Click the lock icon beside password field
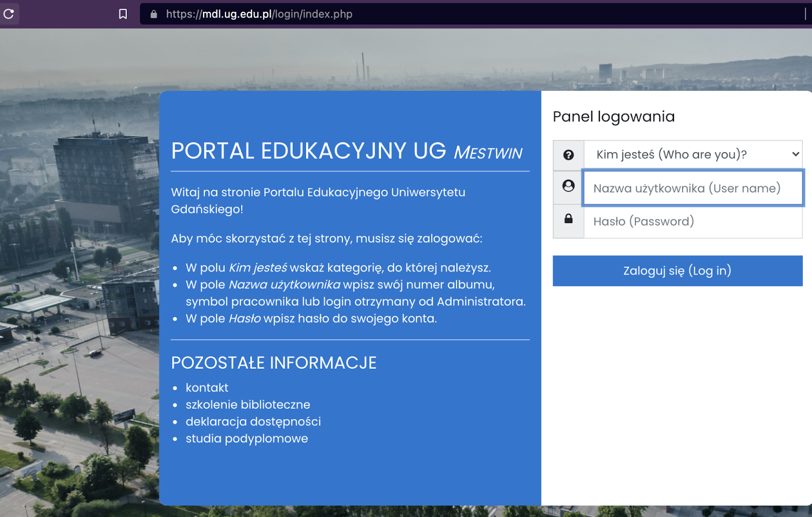This screenshot has width=812, height=517. point(568,218)
